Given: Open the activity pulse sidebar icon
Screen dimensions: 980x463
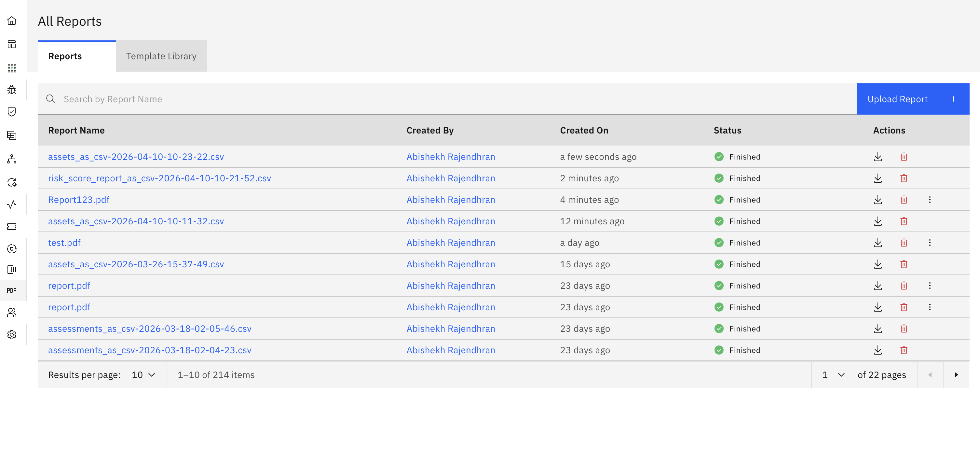Looking at the screenshot, I should coord(12,204).
